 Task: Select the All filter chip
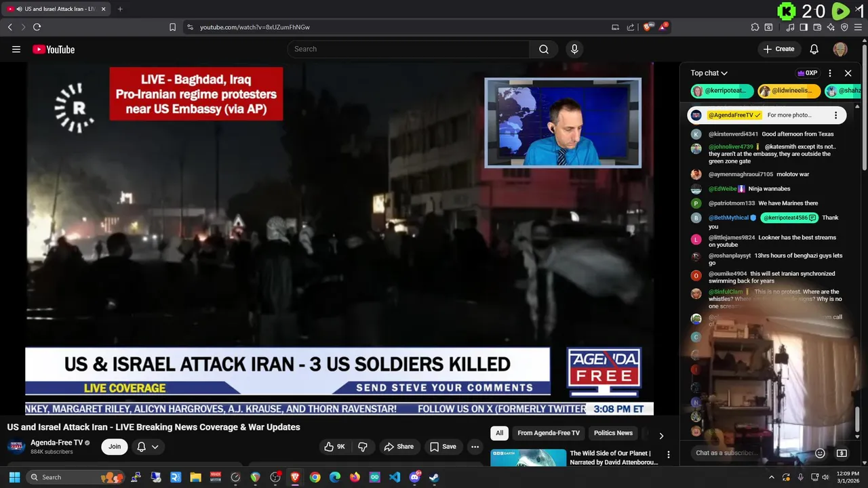[499, 433]
